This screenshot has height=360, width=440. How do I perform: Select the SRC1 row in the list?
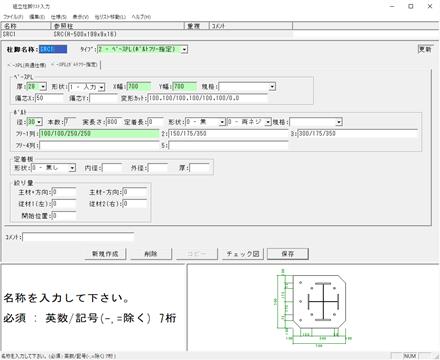(x=147, y=34)
